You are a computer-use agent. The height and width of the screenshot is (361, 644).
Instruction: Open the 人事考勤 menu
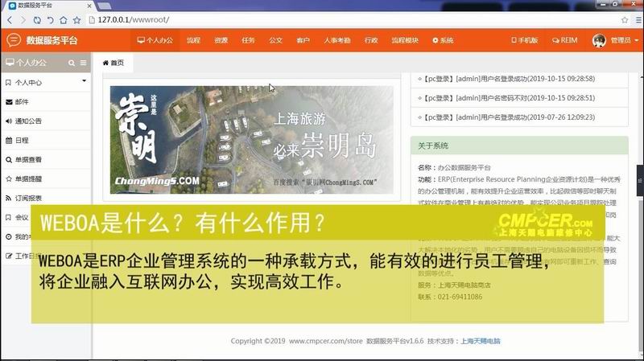click(x=336, y=40)
